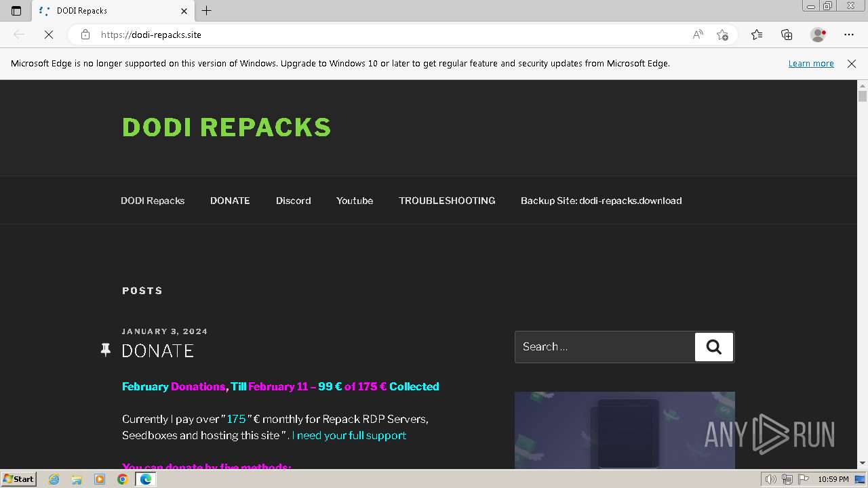The height and width of the screenshot is (488, 868).
Task: Add this page to favorites
Action: (722, 35)
